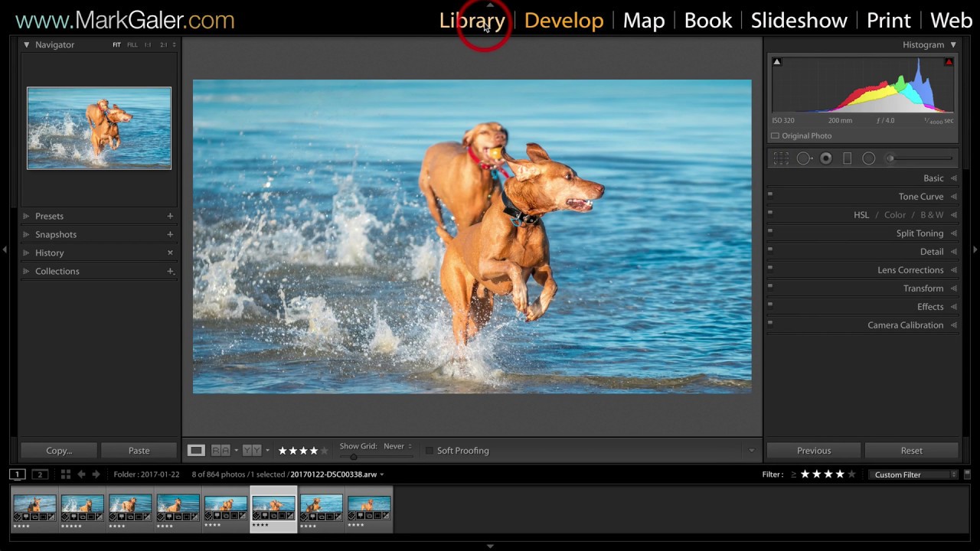Click the Paste button
The height and width of the screenshot is (551, 980).
139,451
